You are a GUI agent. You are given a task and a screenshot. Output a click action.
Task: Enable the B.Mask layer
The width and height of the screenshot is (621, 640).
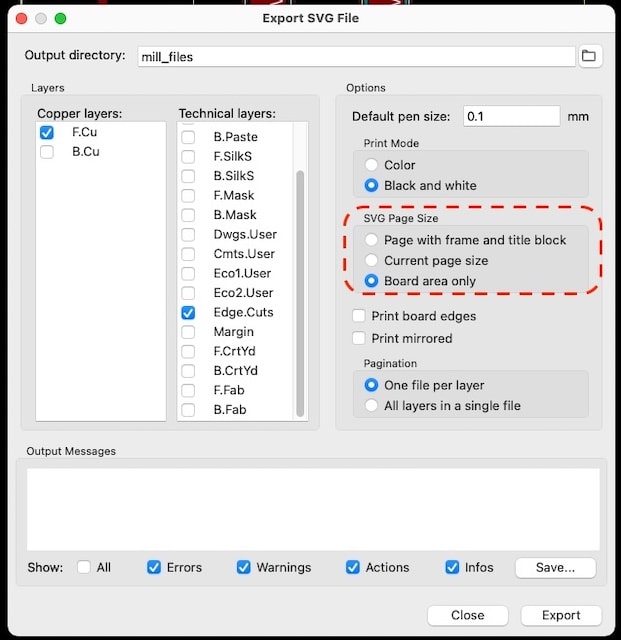click(188, 215)
